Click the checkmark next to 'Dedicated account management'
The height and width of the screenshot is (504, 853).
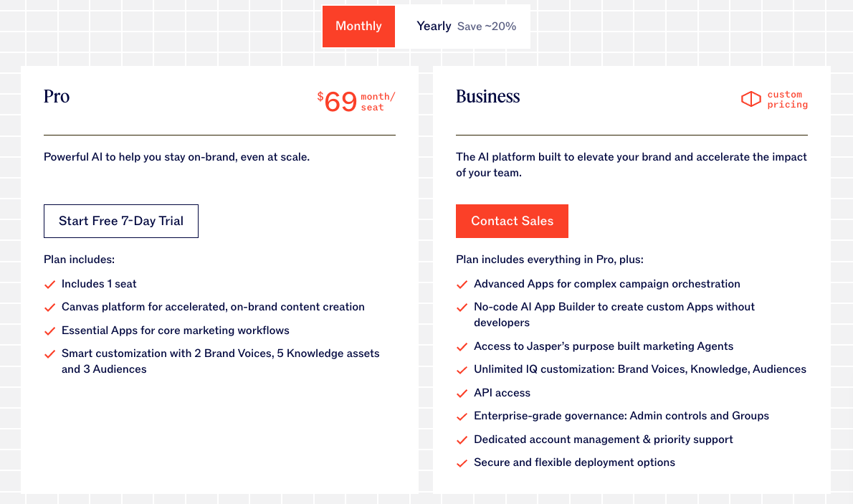click(x=462, y=439)
